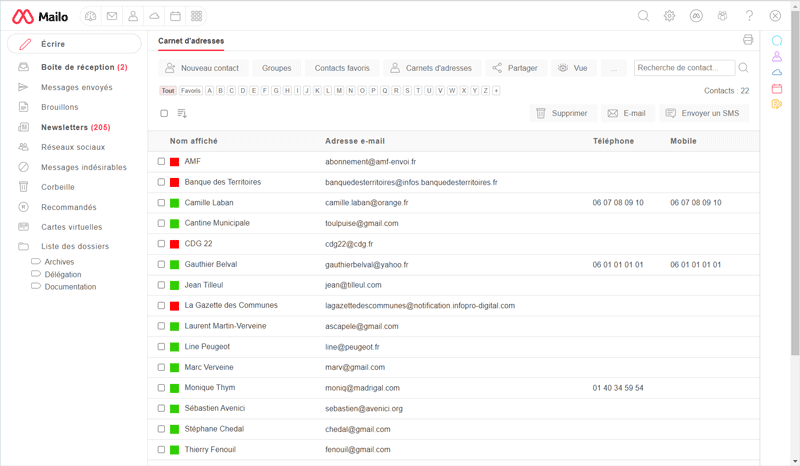
Task: Open the Vue view options menu
Action: (x=572, y=68)
